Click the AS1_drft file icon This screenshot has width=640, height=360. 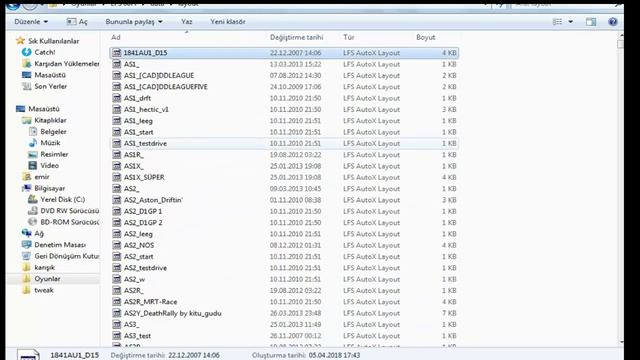tap(117, 98)
